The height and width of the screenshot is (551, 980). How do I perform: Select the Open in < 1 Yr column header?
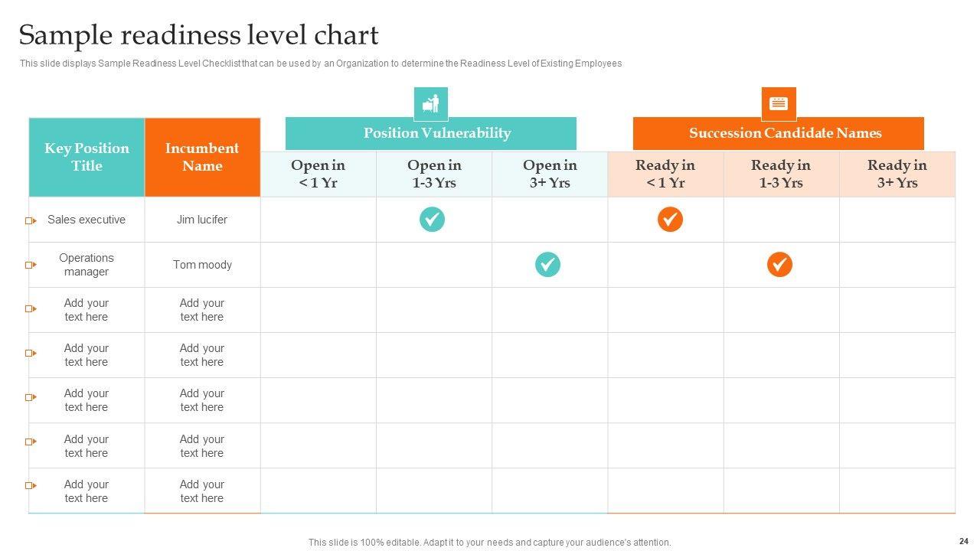318,174
